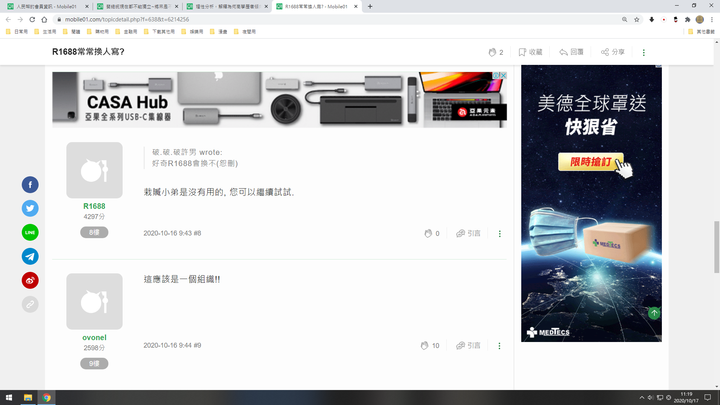The image size is (720, 405).
Task: Click the timestamp 2020-10-16 9:44 #9
Action: pyautogui.click(x=172, y=345)
